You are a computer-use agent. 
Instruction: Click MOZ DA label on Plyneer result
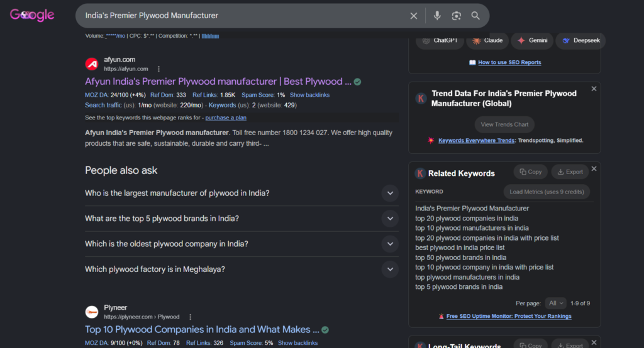(97, 343)
